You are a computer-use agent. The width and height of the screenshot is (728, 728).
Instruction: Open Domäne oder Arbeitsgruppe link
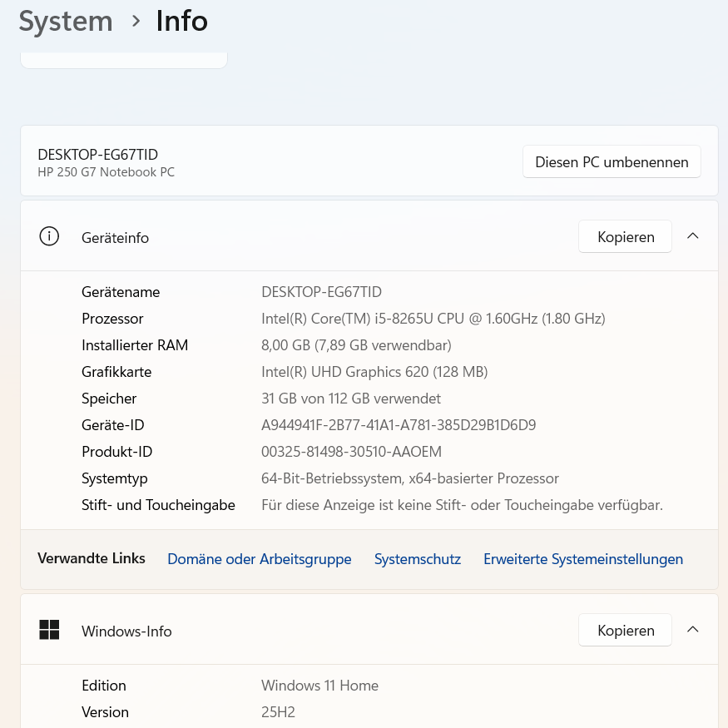[259, 559]
